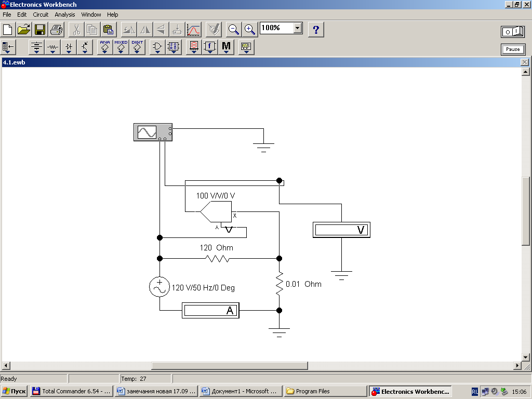Select the 120 V AC source
Screen dimensions: 532x399
(x=159, y=287)
